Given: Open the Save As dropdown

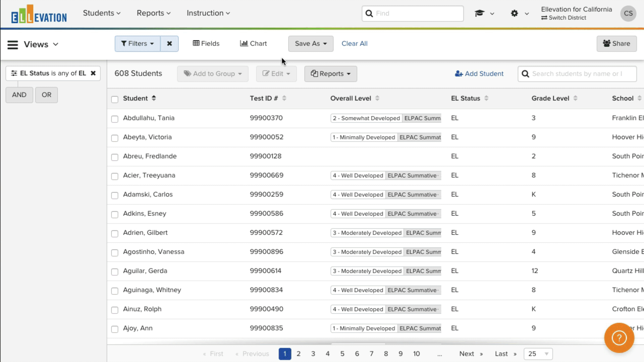Looking at the screenshot, I should click(311, 44).
